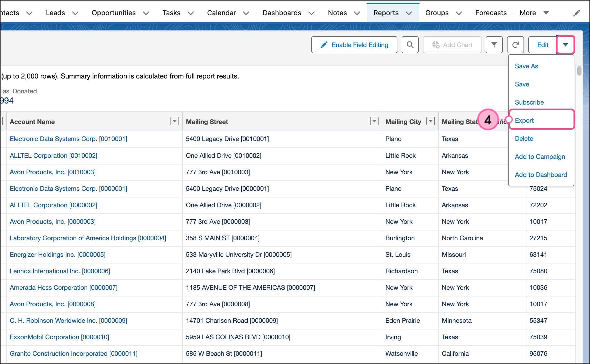Expand the Dashboards tab chevron
The image size is (590, 364).
311,13
